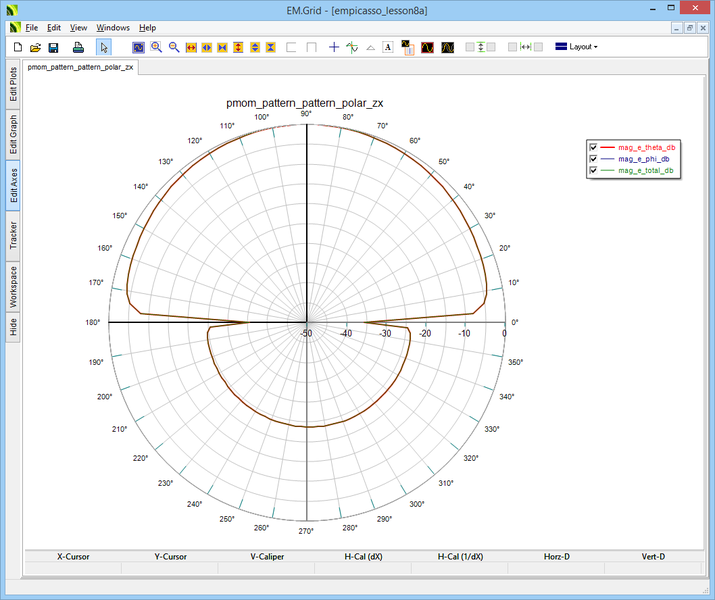The height and width of the screenshot is (600, 715).
Task: Open the Edit Graph side panel
Action: 13,132
